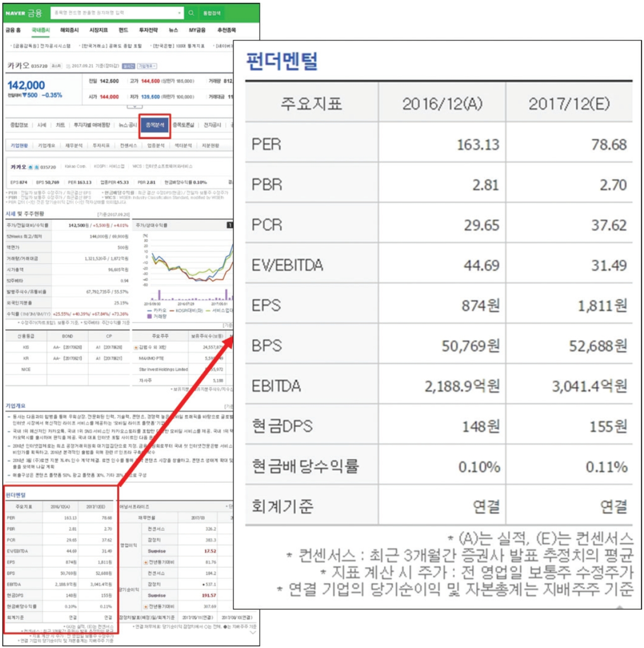Switch to the 차트 tab
644x648 pixels.
pos(60,125)
